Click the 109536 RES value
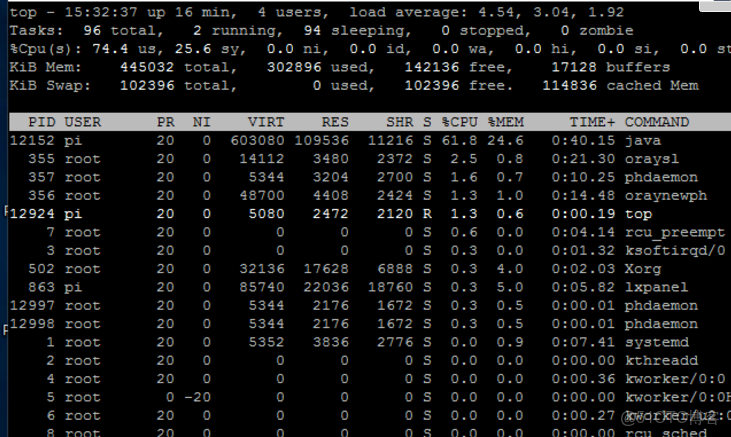The width and height of the screenshot is (731, 437). click(x=321, y=140)
